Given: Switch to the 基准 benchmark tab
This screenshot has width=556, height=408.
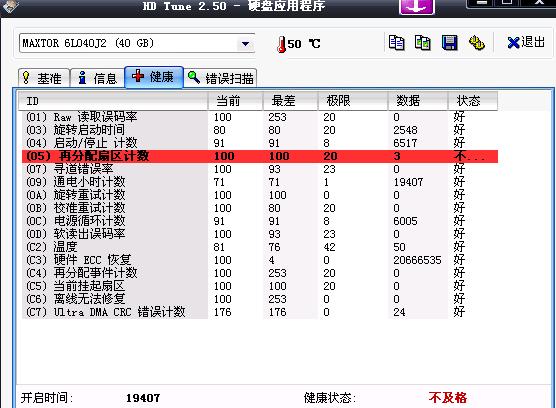Looking at the screenshot, I should [x=44, y=78].
